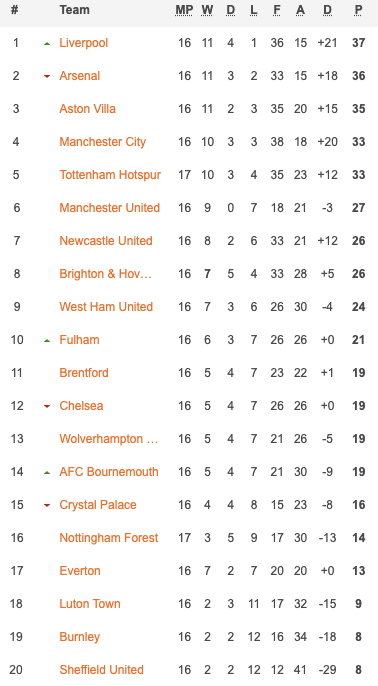
Task: Click the green up arrow beside AFC Bournemouth
Action: pyautogui.click(x=47, y=472)
